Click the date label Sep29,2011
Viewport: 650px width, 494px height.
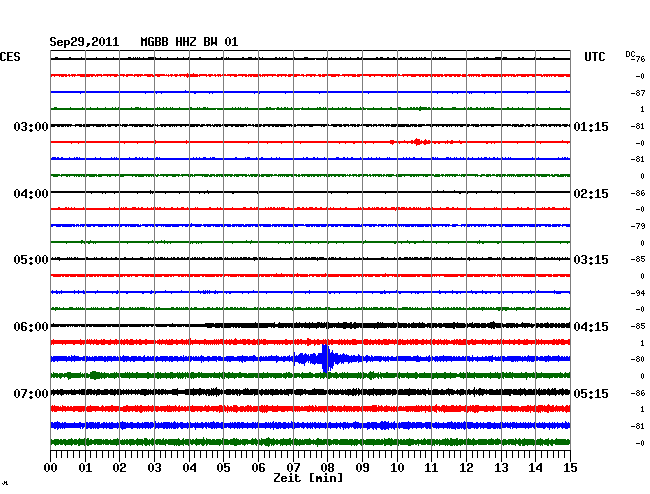[84, 42]
